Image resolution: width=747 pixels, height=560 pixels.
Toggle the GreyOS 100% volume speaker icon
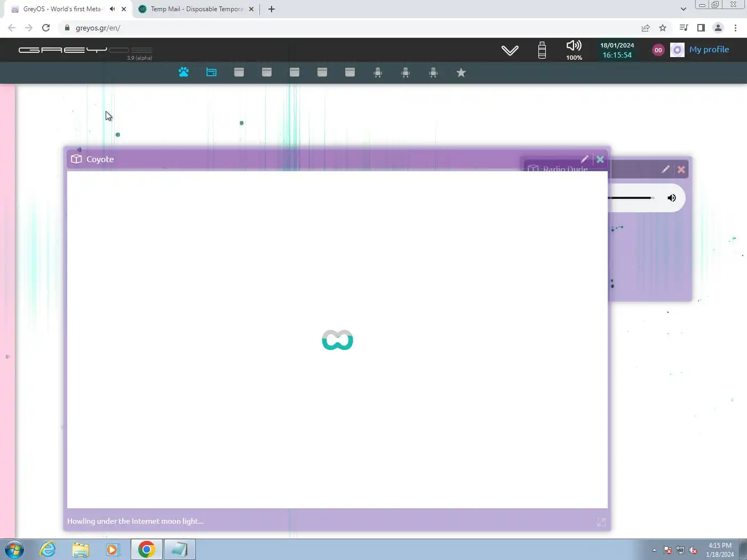pos(574,46)
